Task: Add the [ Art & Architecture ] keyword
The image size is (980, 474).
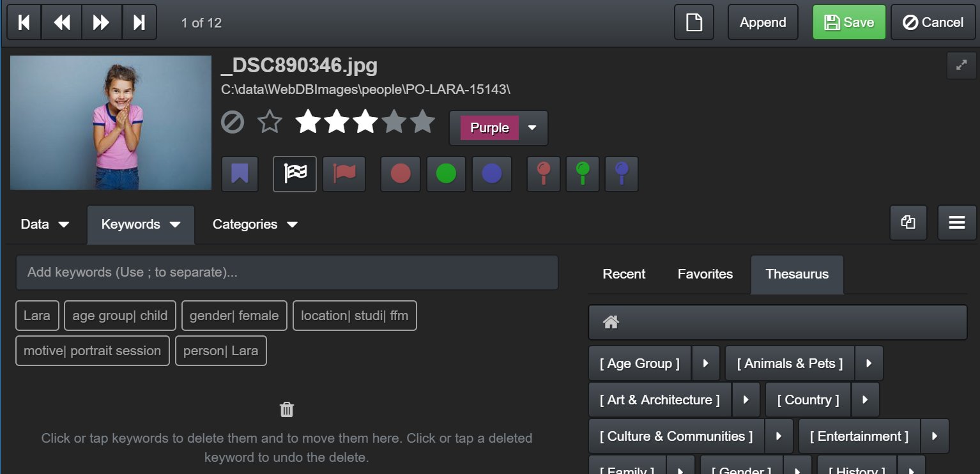Action: (659, 400)
